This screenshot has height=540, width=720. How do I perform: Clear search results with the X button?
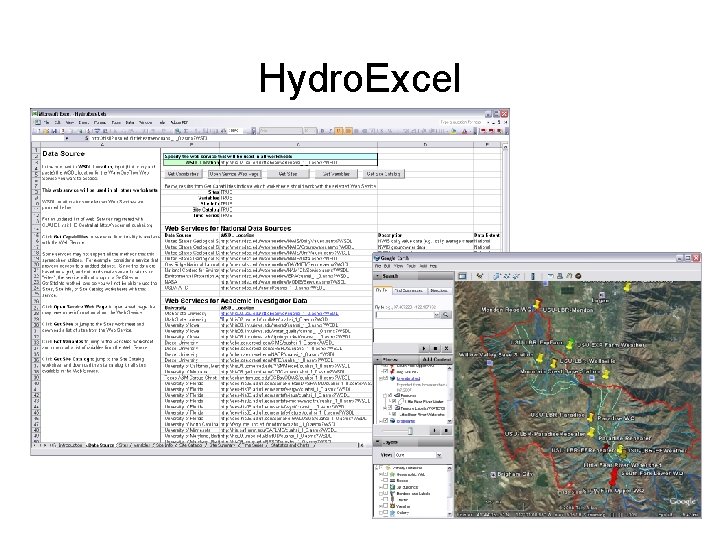pyautogui.click(x=446, y=349)
